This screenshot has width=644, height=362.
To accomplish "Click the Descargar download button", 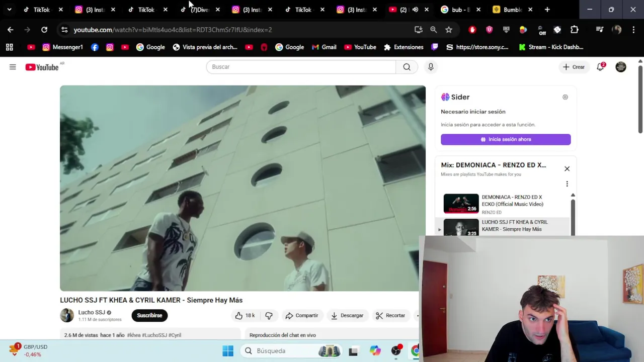I will click(x=347, y=316).
